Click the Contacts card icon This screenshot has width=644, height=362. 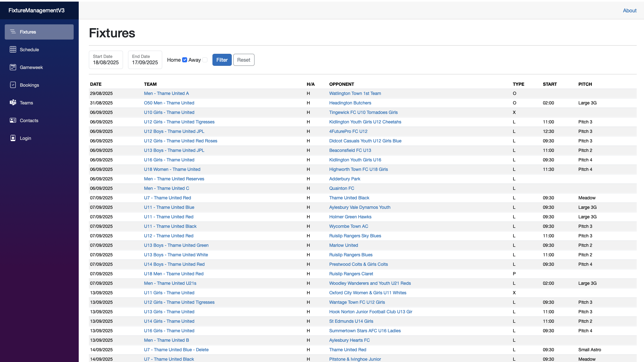click(13, 120)
